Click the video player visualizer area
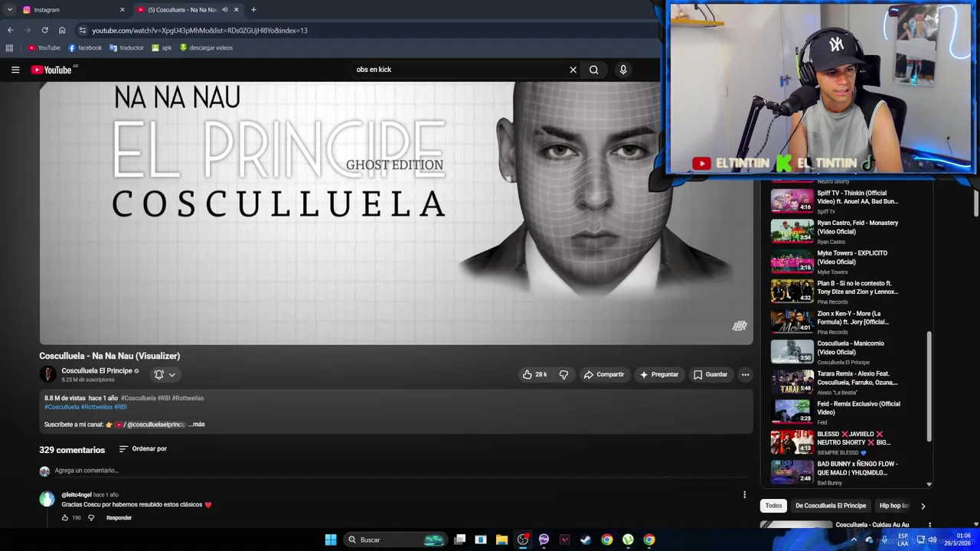 [x=396, y=213]
